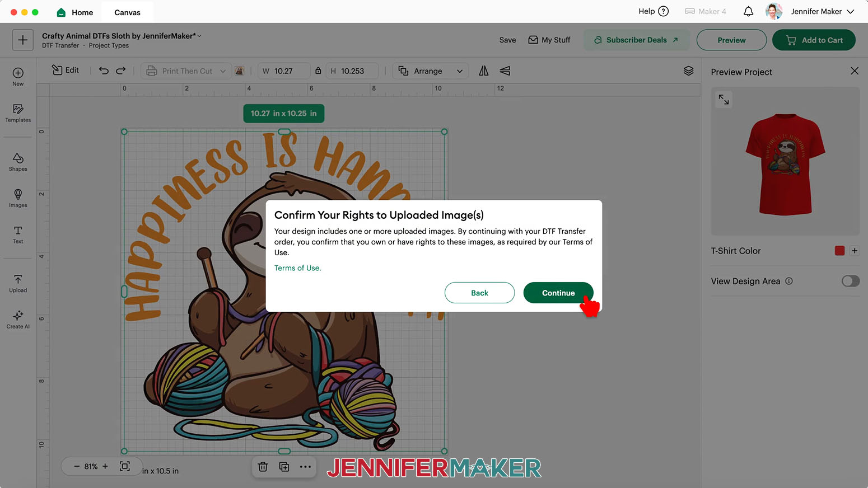The width and height of the screenshot is (868, 488).
Task: Open the more options ellipsis
Action: coord(305,467)
